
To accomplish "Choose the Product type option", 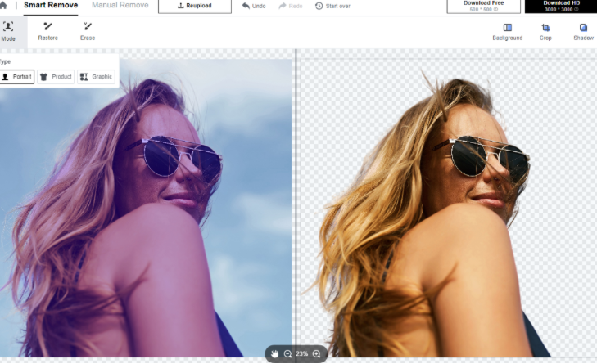I will point(56,77).
